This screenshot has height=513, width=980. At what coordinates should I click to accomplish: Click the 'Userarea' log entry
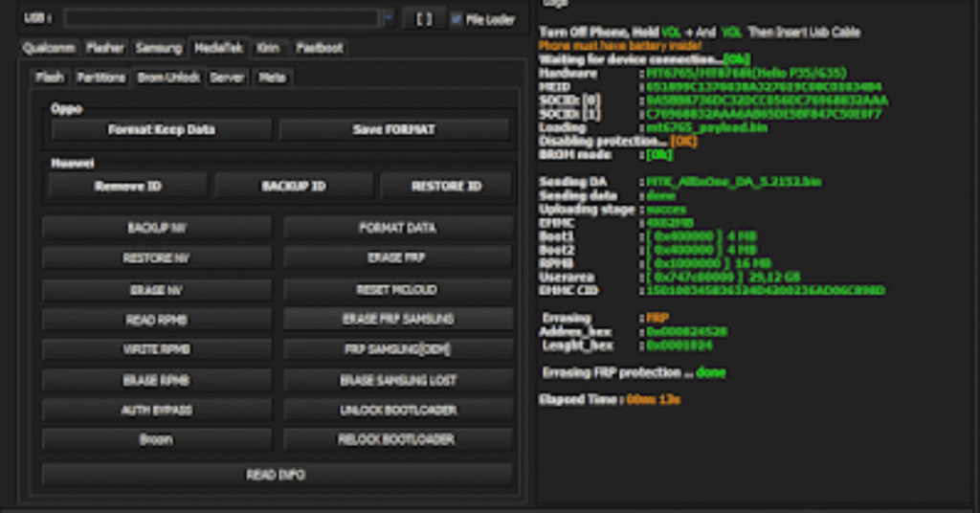[669, 277]
